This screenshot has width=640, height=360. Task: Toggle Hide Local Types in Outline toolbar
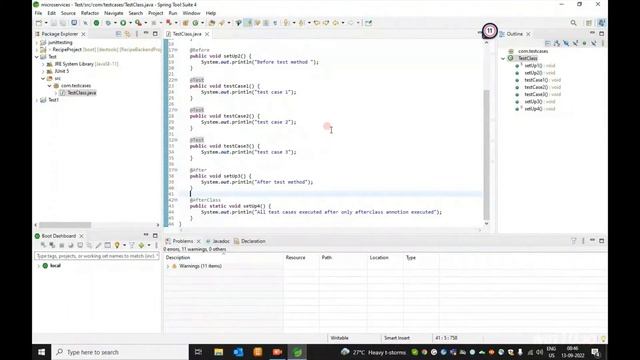point(593,43)
